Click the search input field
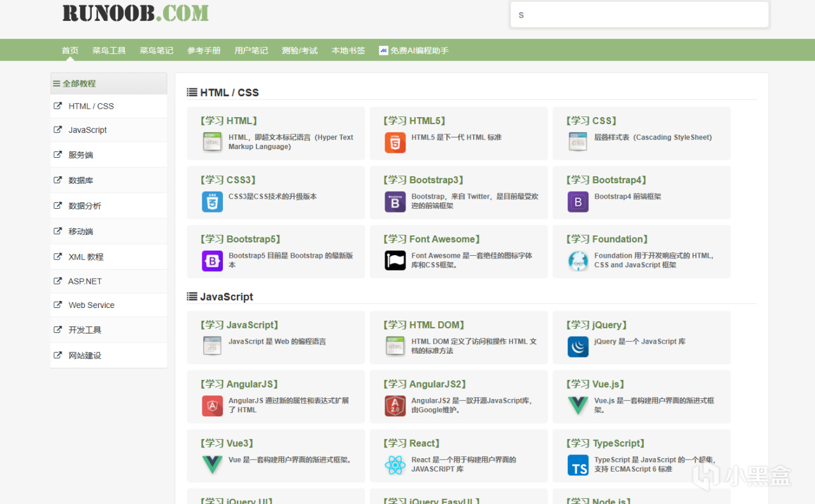The image size is (815, 504). coord(640,15)
